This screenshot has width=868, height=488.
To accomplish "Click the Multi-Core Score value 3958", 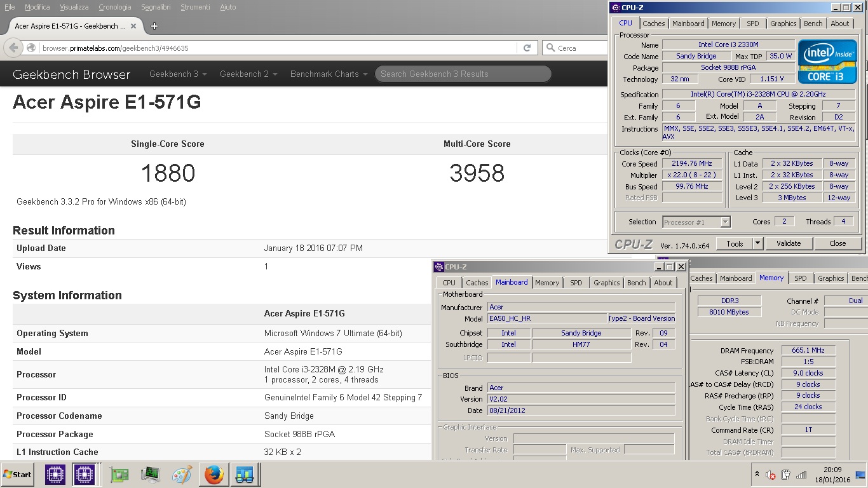I will point(477,173).
